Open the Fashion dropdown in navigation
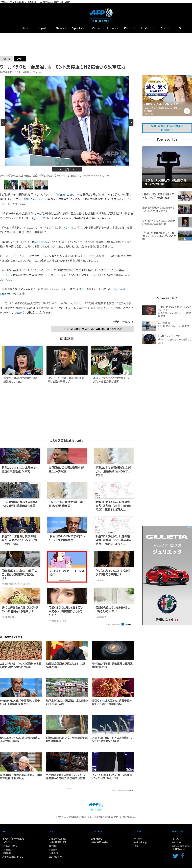This screenshot has height=868, width=192. pos(147,28)
